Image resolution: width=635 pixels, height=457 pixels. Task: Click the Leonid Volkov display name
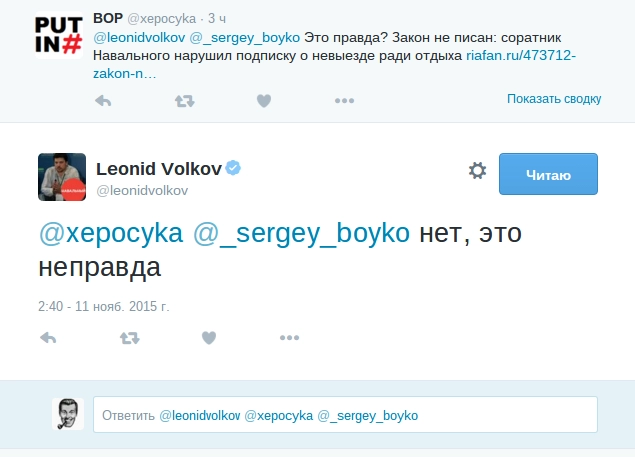[x=158, y=167]
